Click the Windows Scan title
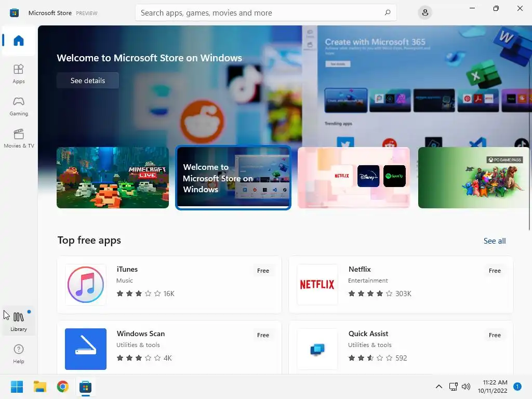Image resolution: width=532 pixels, height=399 pixels. [141, 334]
